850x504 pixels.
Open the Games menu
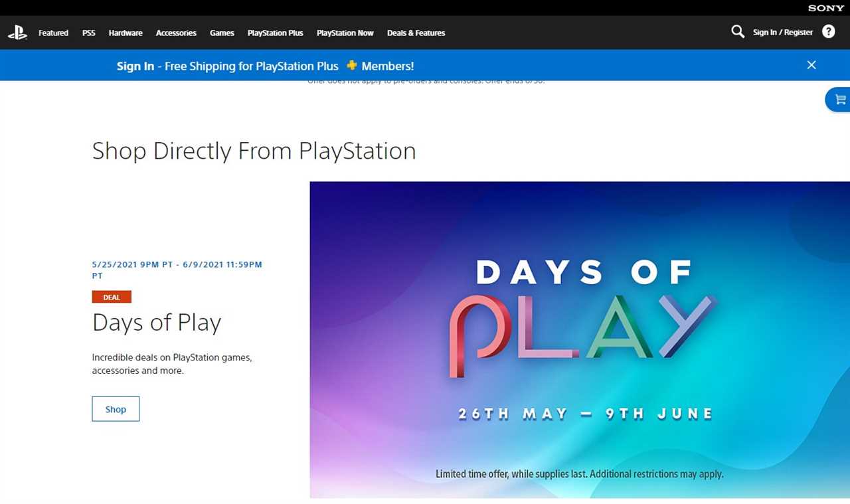pos(222,33)
